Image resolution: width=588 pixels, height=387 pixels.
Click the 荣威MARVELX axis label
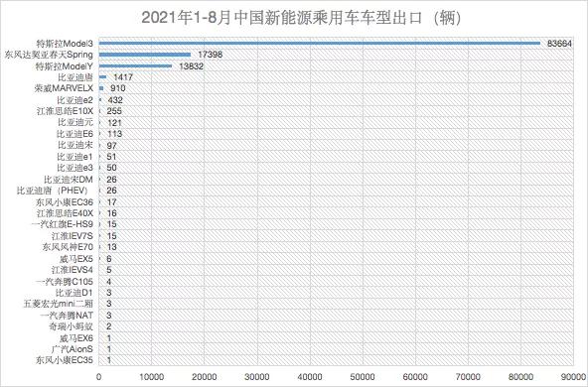point(64,88)
